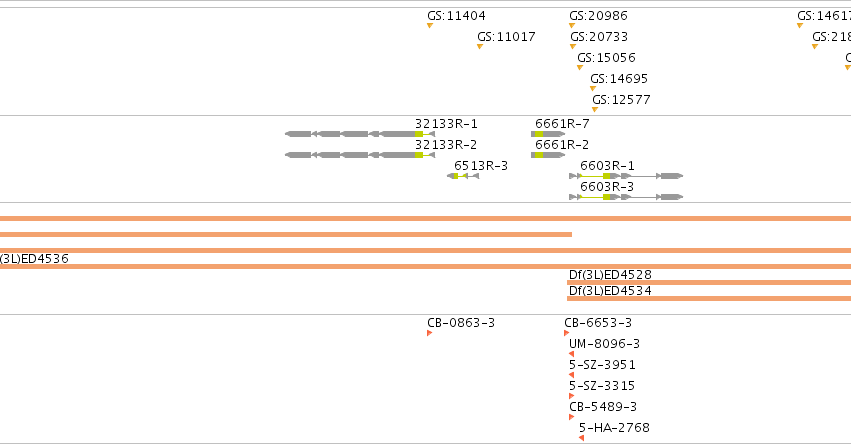Click the 6661R-7 label text

pyautogui.click(x=562, y=124)
